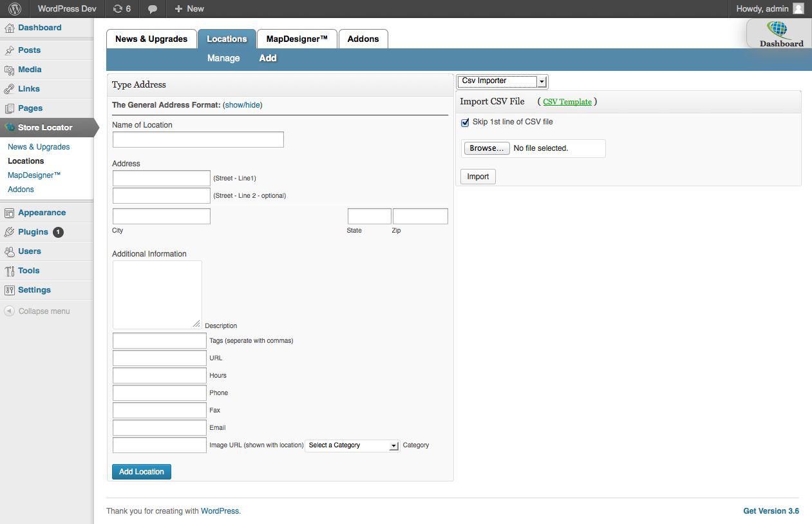Click the admin avatar icon
812x524 pixels.
click(x=798, y=9)
